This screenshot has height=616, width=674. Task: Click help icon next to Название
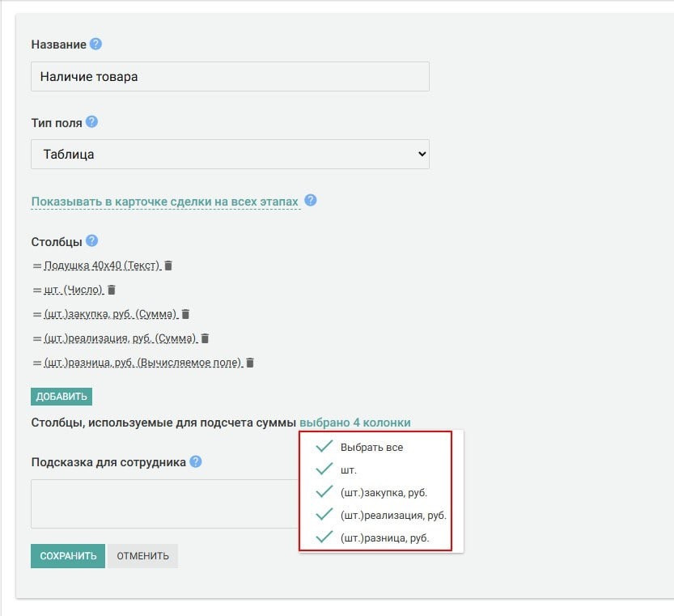tap(96, 44)
